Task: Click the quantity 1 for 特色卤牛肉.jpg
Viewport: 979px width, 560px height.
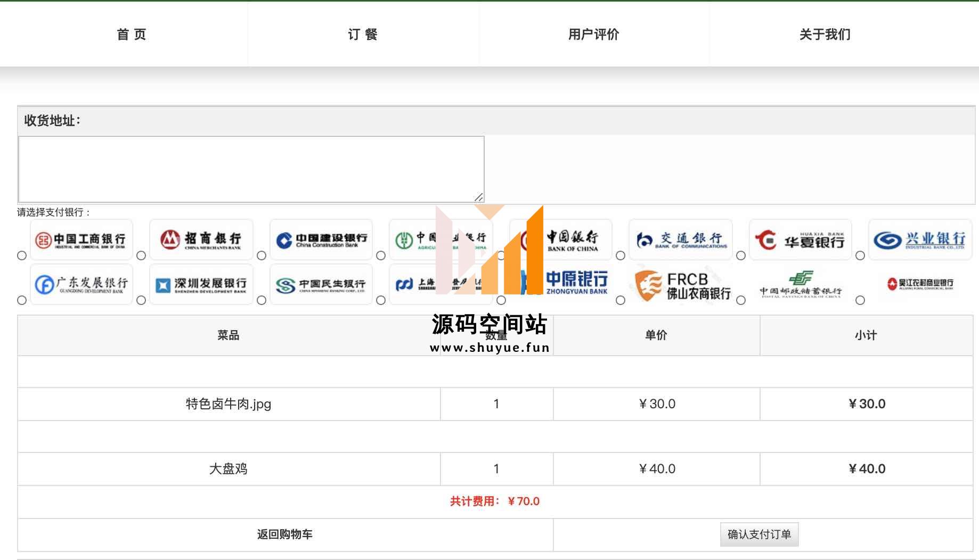Action: (x=496, y=404)
